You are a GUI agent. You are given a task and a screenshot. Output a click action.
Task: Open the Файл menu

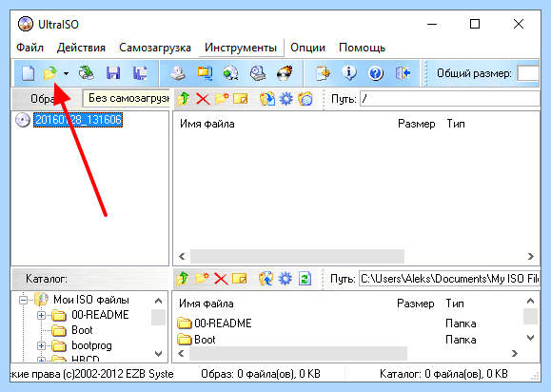pyautogui.click(x=30, y=48)
